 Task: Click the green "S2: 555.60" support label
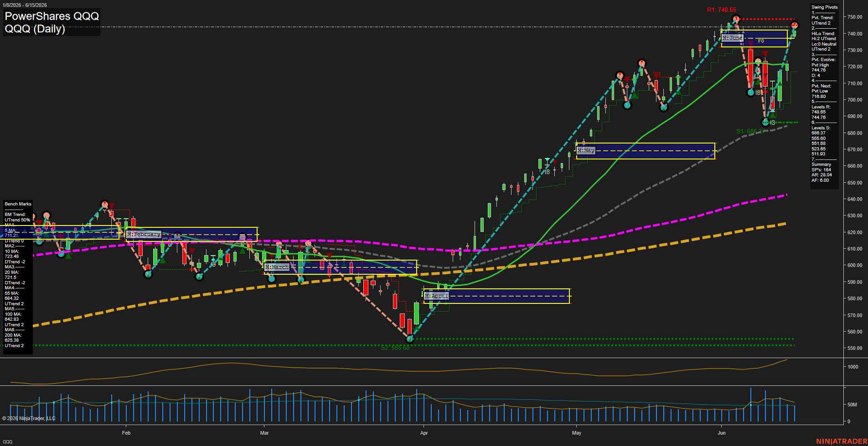tap(395, 348)
